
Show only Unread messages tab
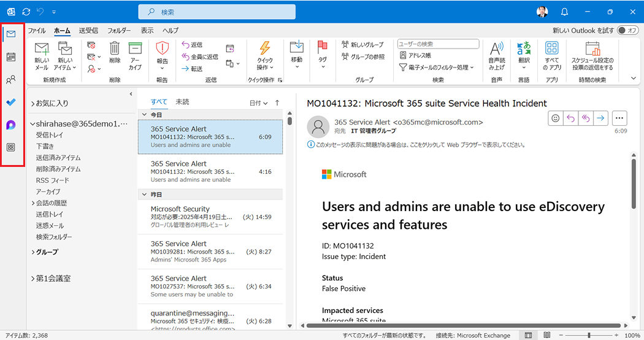182,102
